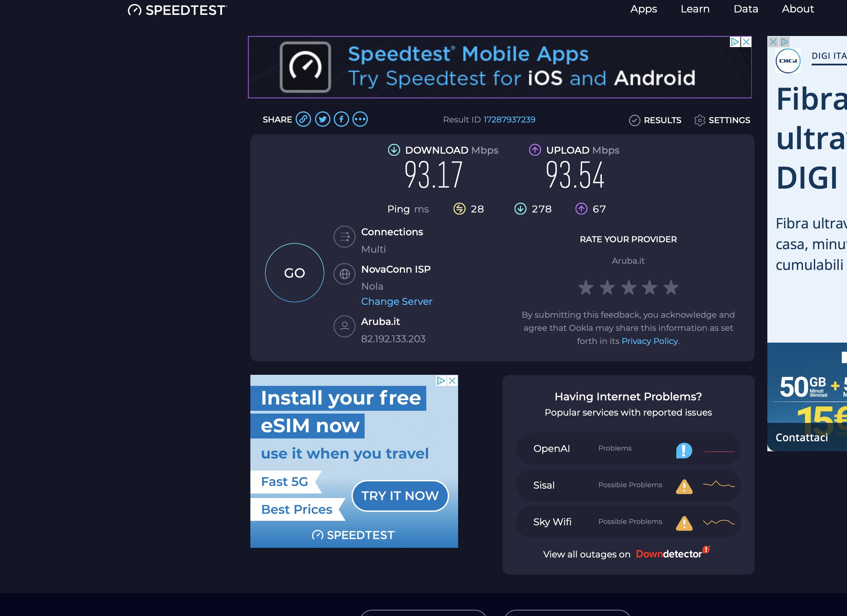The width and height of the screenshot is (847, 616).
Task: Open more share options icon
Action: (360, 119)
